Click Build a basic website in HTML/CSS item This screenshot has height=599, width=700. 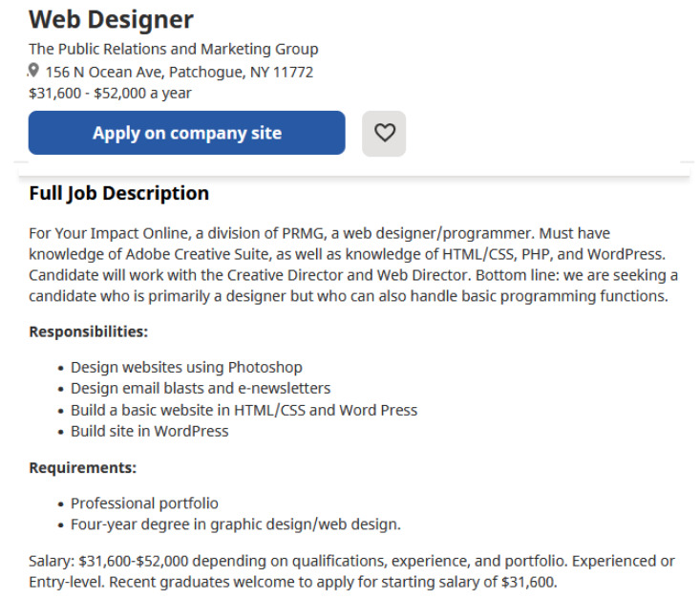244,410
